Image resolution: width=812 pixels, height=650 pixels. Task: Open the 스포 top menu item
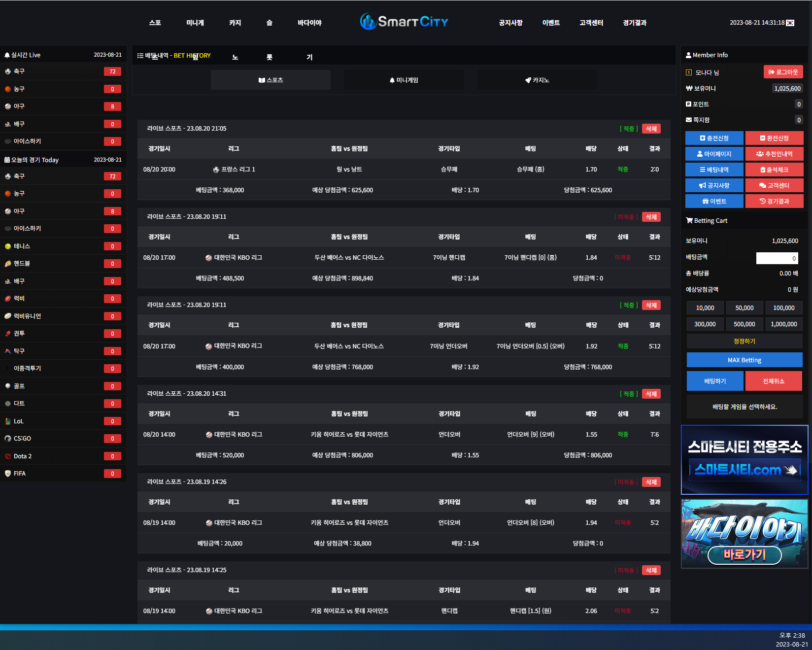[155, 23]
